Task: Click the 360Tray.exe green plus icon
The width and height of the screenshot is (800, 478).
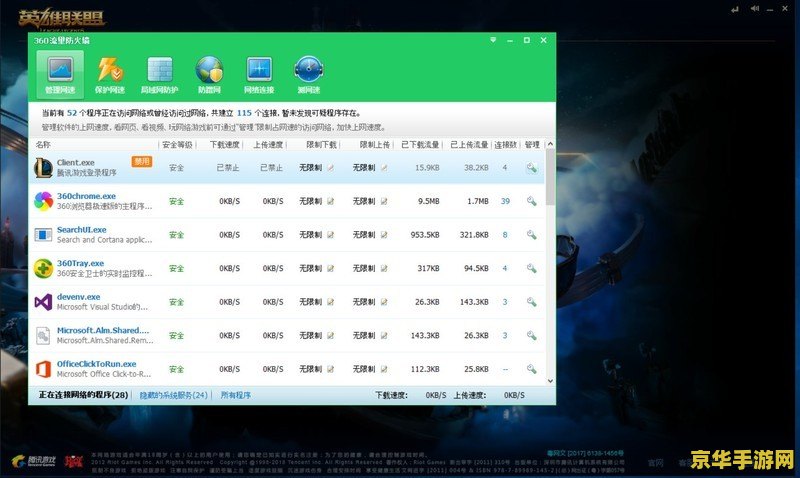Action: pos(43,268)
